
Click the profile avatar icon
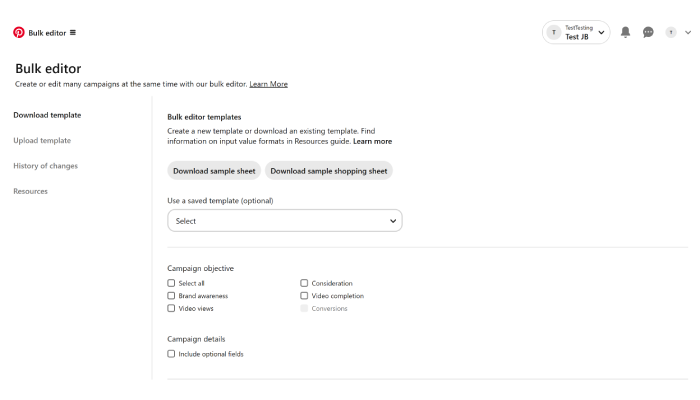pyautogui.click(x=671, y=32)
